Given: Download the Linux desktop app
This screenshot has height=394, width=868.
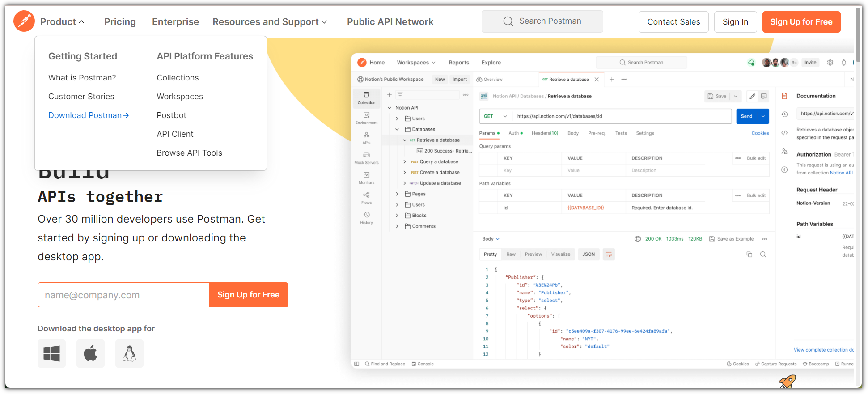Looking at the screenshot, I should 129,353.
